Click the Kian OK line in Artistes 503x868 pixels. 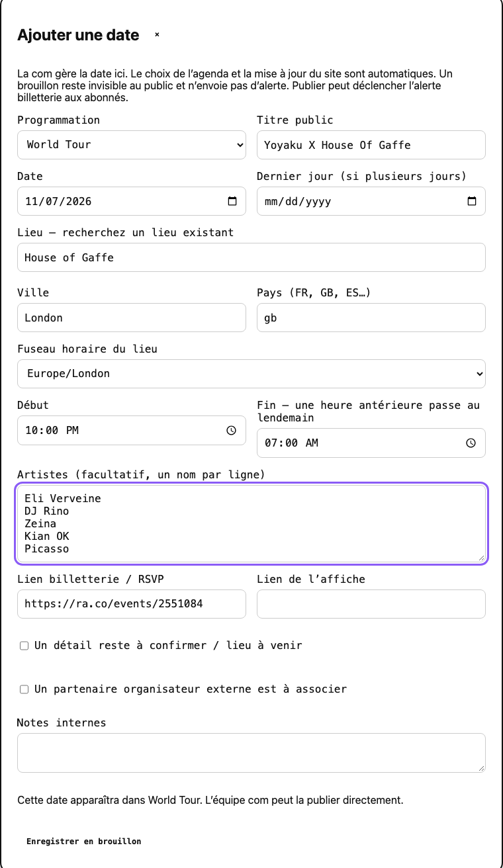click(47, 537)
